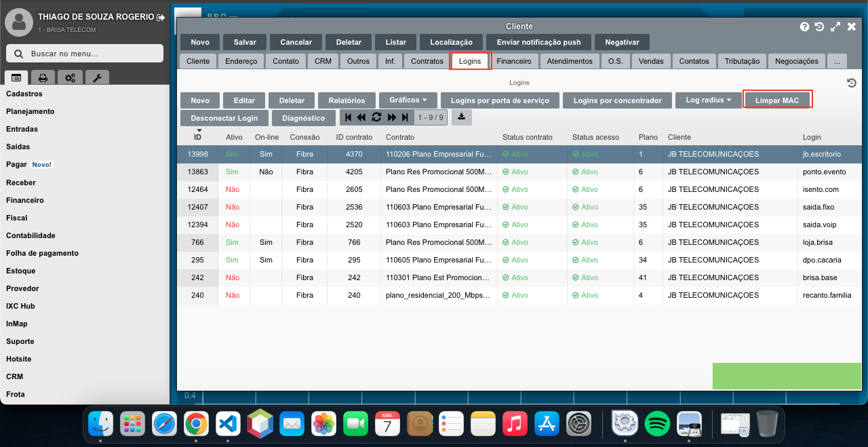Open the Contratos tab
The width and height of the screenshot is (868, 447).
coord(427,61)
